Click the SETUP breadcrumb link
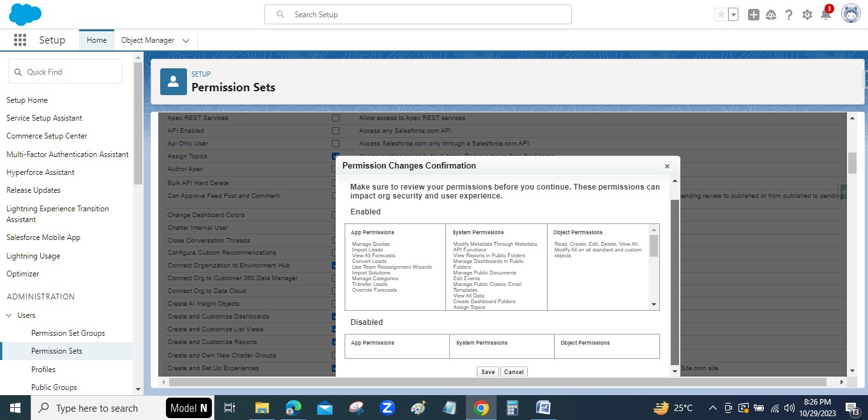The width and height of the screenshot is (868, 420). [201, 74]
